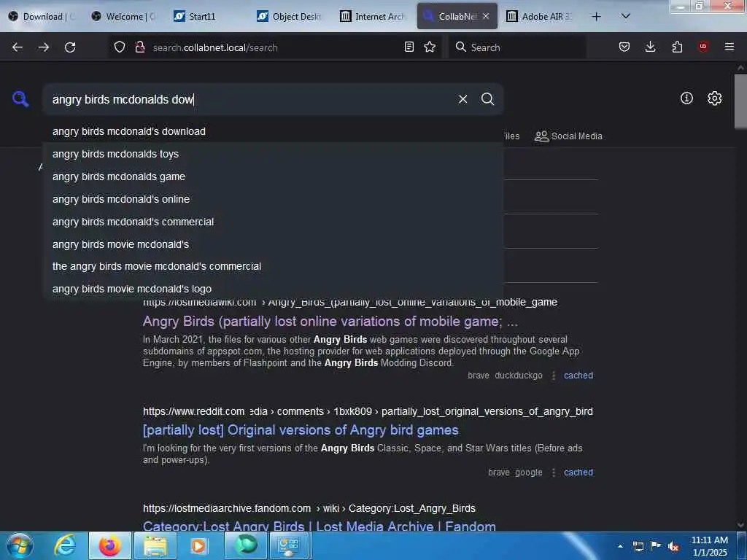
Task: Open cached copy of reddit result
Action: click(578, 472)
